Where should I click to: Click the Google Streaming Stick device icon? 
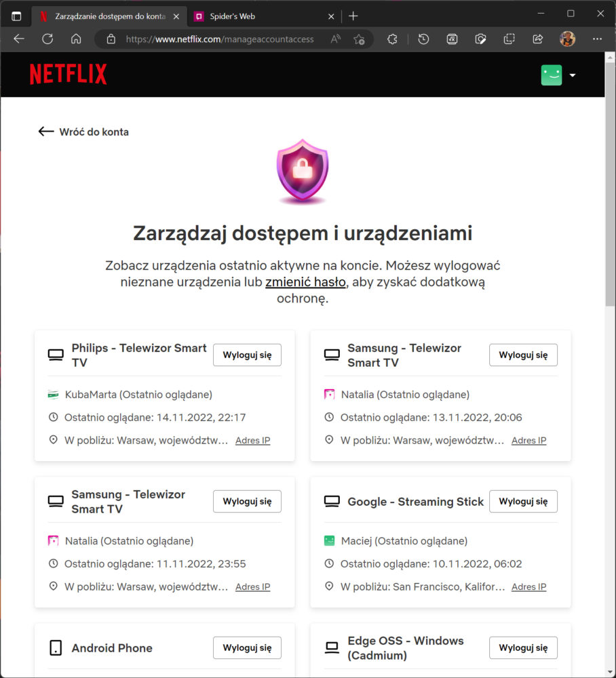[x=332, y=502]
